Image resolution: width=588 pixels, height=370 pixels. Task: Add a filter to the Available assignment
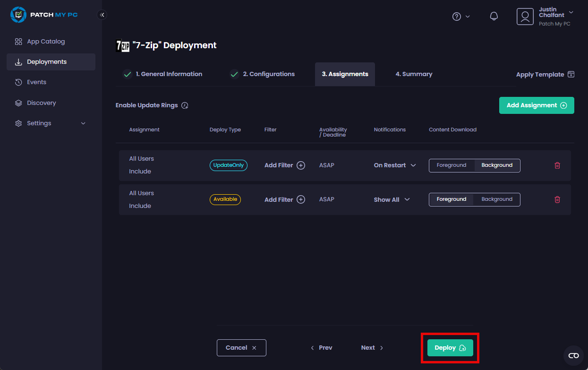pos(284,199)
